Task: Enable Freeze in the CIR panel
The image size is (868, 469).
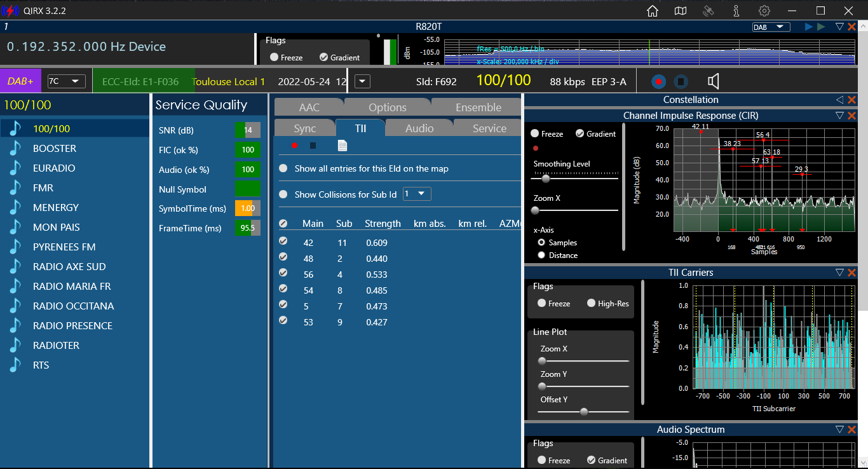Action: [x=535, y=133]
